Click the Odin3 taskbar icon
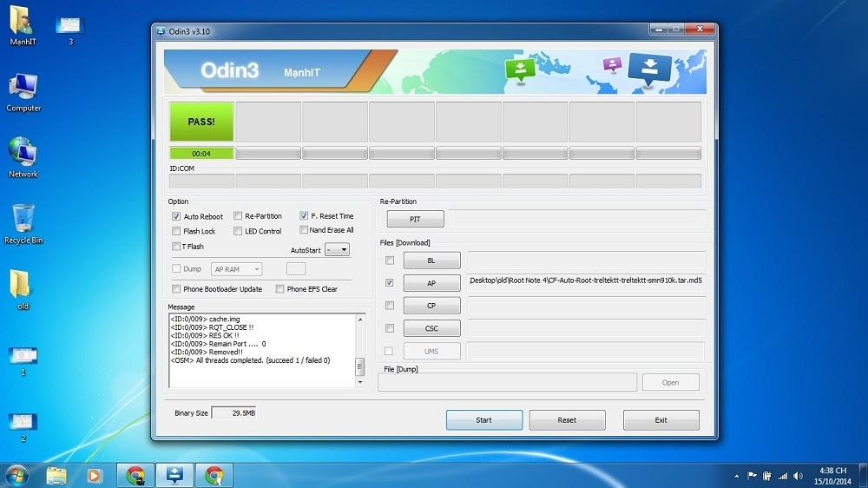This screenshot has width=868, height=488. click(174, 475)
